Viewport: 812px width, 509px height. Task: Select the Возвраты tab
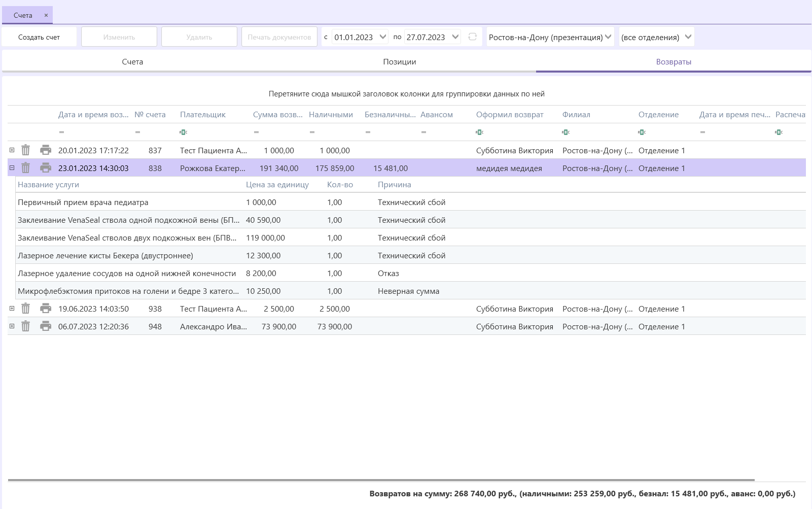coord(674,61)
